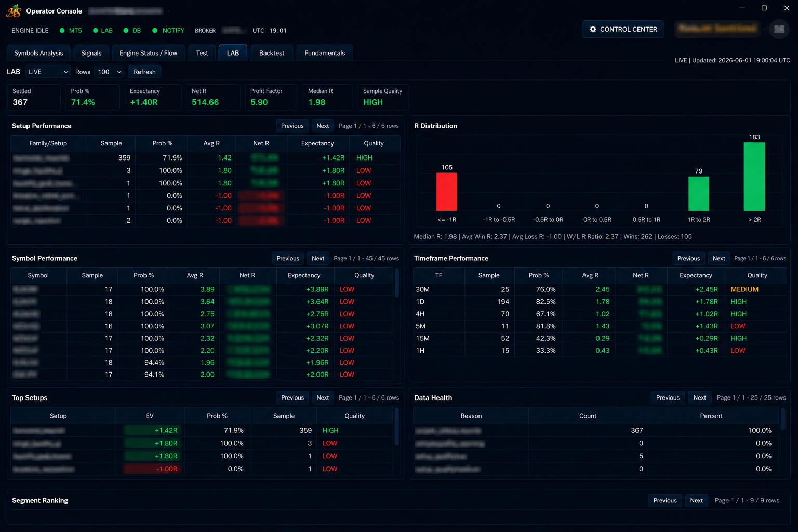Sort by Expectancy column in Timeframe Performance
The height and width of the screenshot is (532, 798).
click(696, 275)
